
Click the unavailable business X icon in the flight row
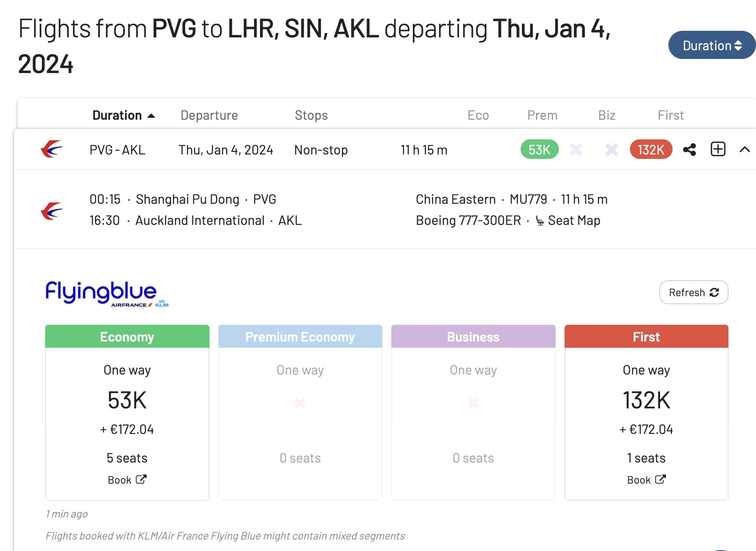tap(612, 150)
